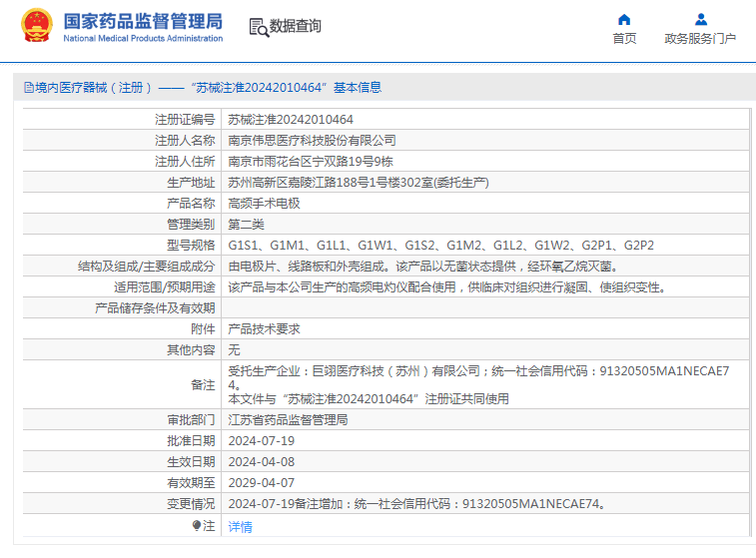Open the data query search icon
Viewport: 756px width, 558px height.
click(x=259, y=28)
